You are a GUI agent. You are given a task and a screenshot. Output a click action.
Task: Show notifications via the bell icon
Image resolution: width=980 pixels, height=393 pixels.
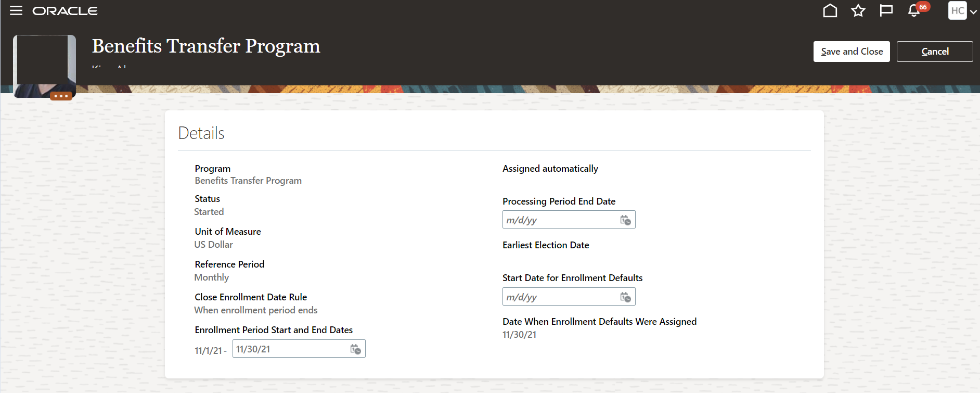(914, 11)
